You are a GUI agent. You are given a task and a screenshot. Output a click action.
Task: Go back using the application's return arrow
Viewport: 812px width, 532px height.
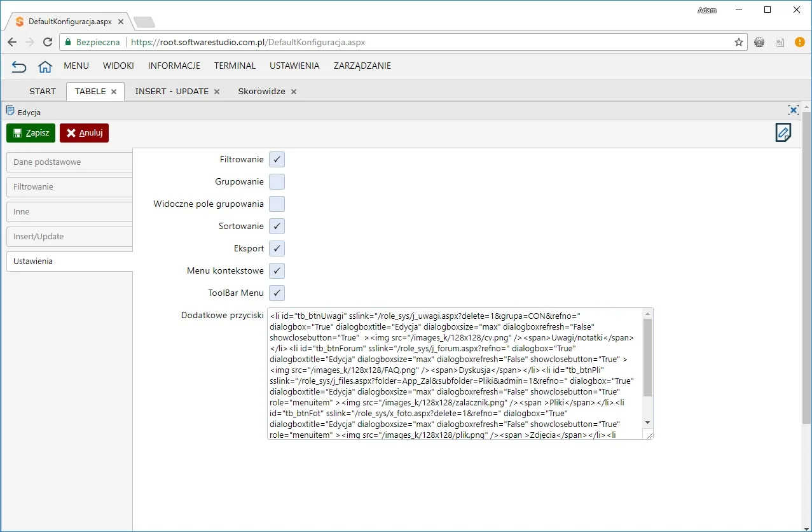tap(19, 66)
